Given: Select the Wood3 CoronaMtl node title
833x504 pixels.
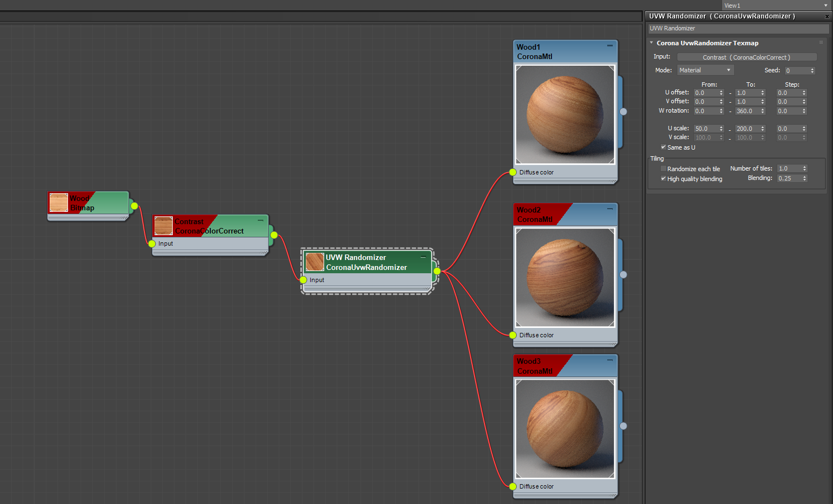Looking at the screenshot, I should [534, 366].
